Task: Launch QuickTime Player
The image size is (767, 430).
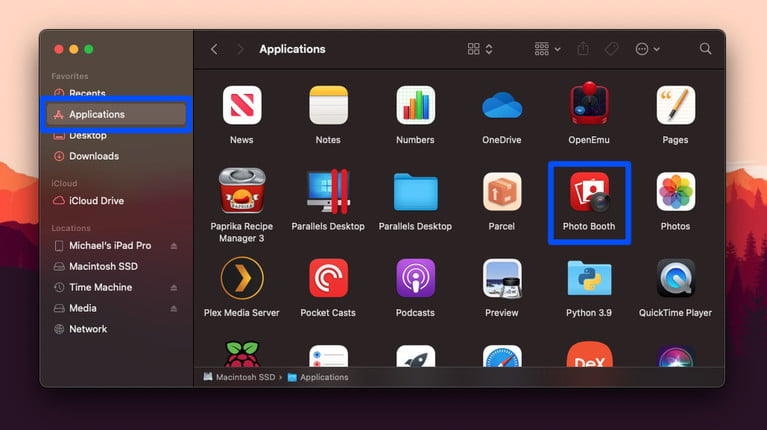Action: coord(675,278)
